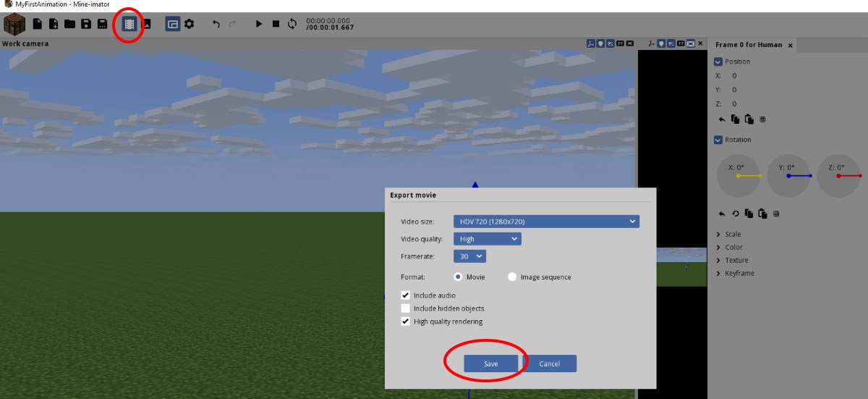Close the Frame 0 for Human tab
Viewport: 868px width, 399px height.
coord(790,45)
